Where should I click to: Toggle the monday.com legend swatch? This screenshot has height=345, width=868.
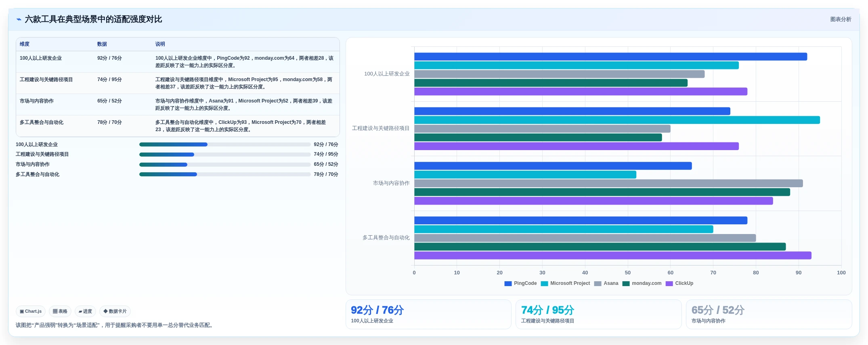(626, 284)
